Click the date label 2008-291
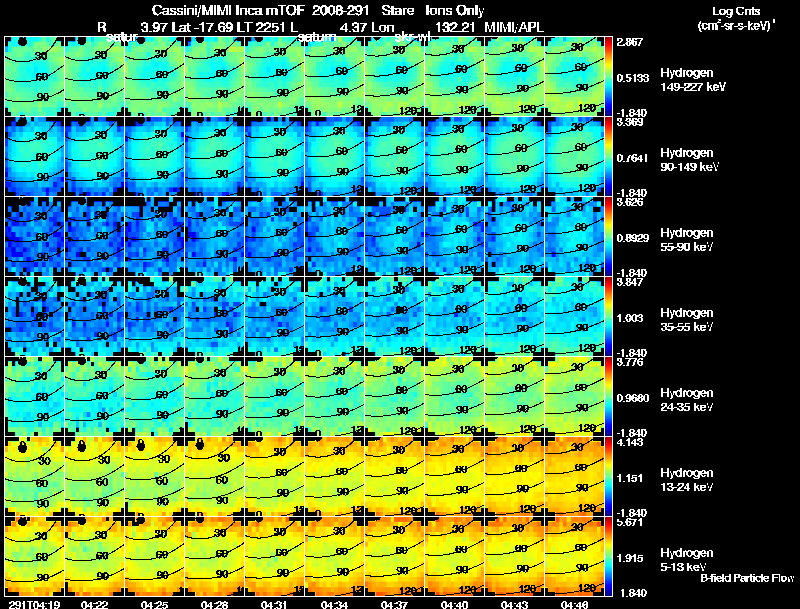The height and width of the screenshot is (609, 800). pos(340,11)
